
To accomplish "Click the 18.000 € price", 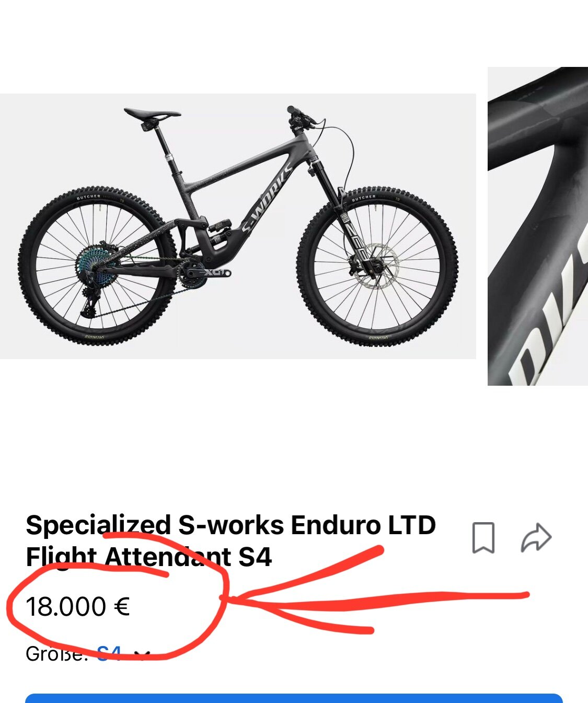I will (78, 607).
